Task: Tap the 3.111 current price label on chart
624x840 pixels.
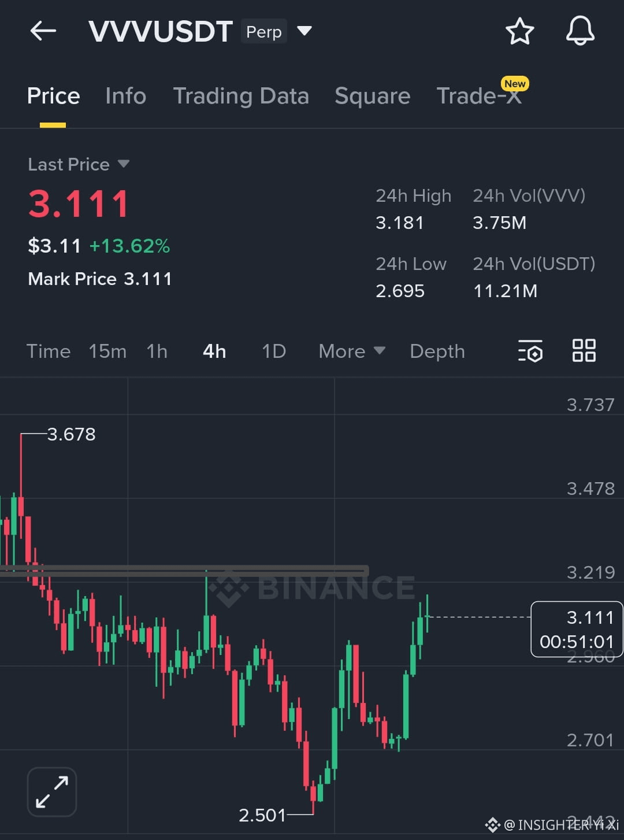Action: point(590,617)
